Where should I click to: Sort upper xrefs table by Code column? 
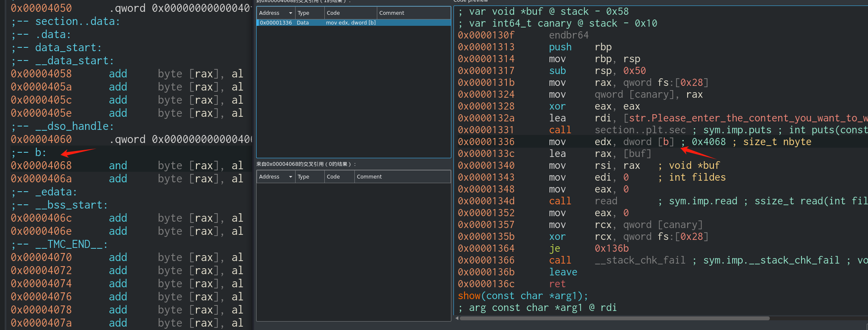[x=351, y=13]
